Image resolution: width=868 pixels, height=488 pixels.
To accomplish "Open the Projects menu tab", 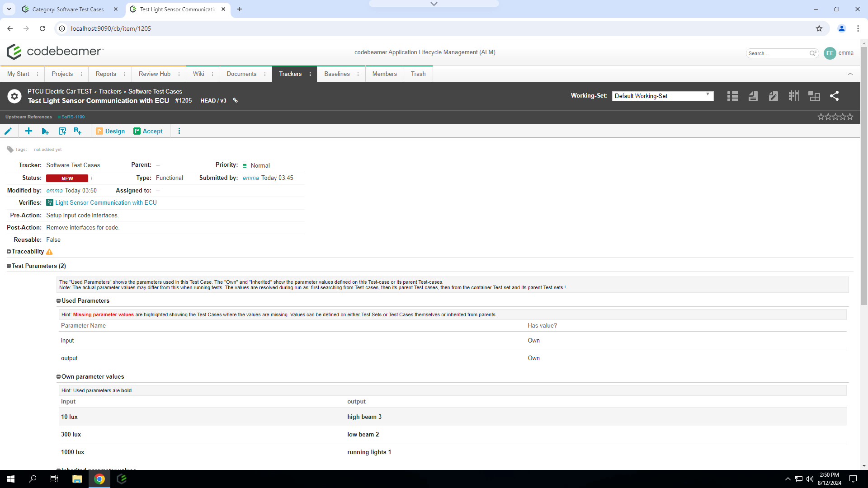I will tap(62, 74).
